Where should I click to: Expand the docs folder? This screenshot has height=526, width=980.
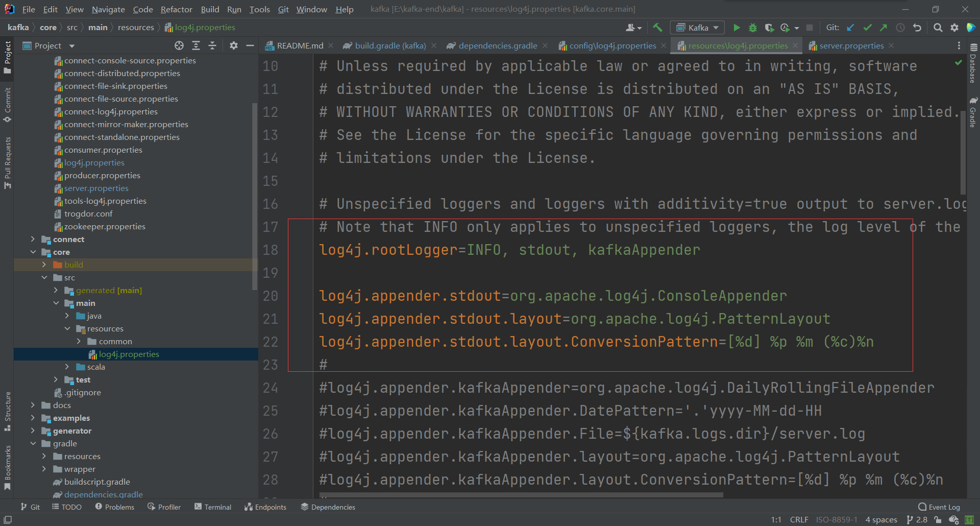33,405
